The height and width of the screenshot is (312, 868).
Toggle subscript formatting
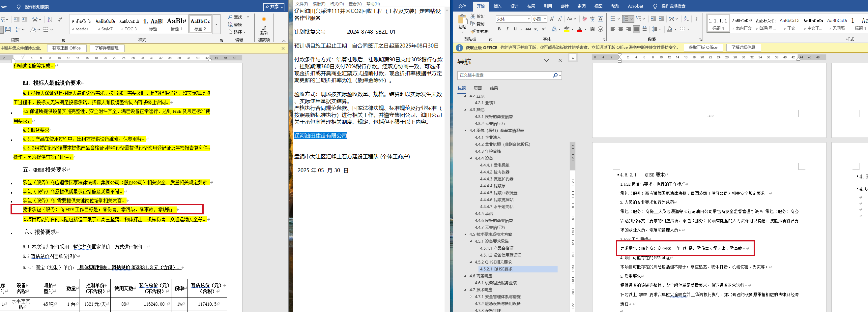(536, 29)
